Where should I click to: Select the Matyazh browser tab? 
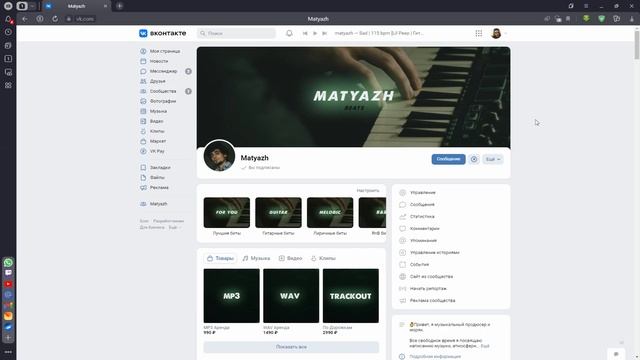tap(76, 6)
